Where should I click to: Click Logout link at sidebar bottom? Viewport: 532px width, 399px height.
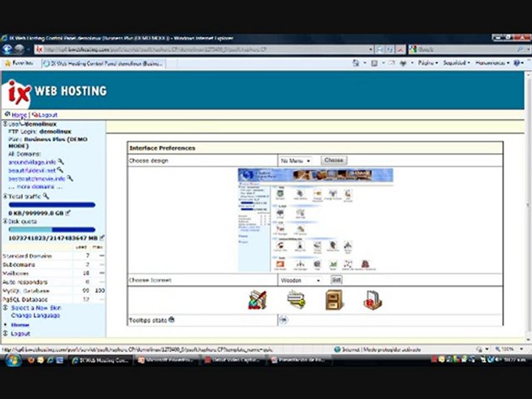tap(21, 334)
